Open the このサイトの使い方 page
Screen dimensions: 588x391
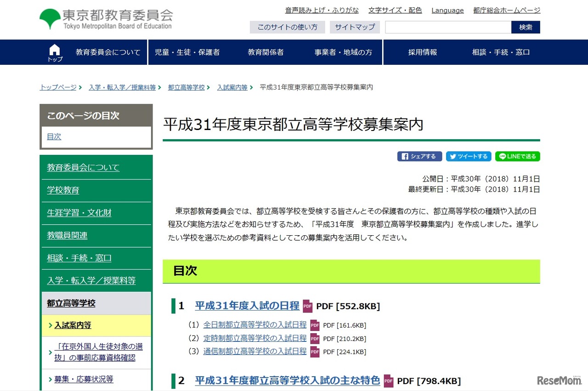[287, 27]
